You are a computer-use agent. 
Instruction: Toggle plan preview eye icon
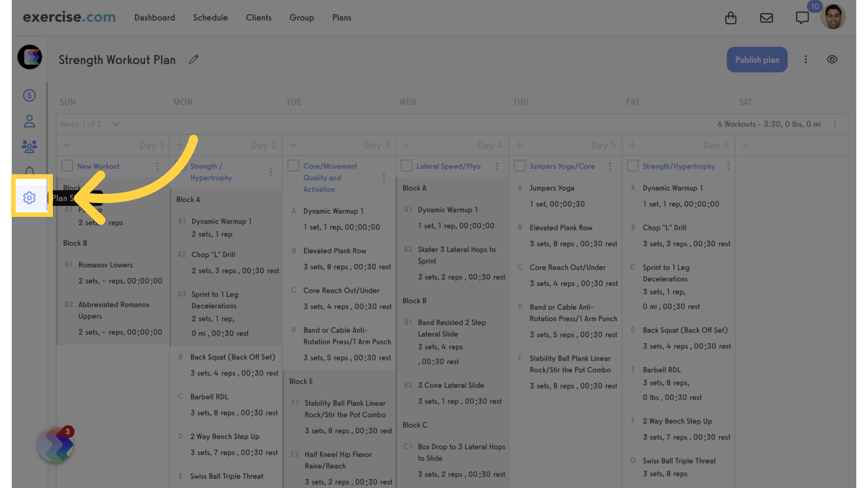[x=832, y=60]
